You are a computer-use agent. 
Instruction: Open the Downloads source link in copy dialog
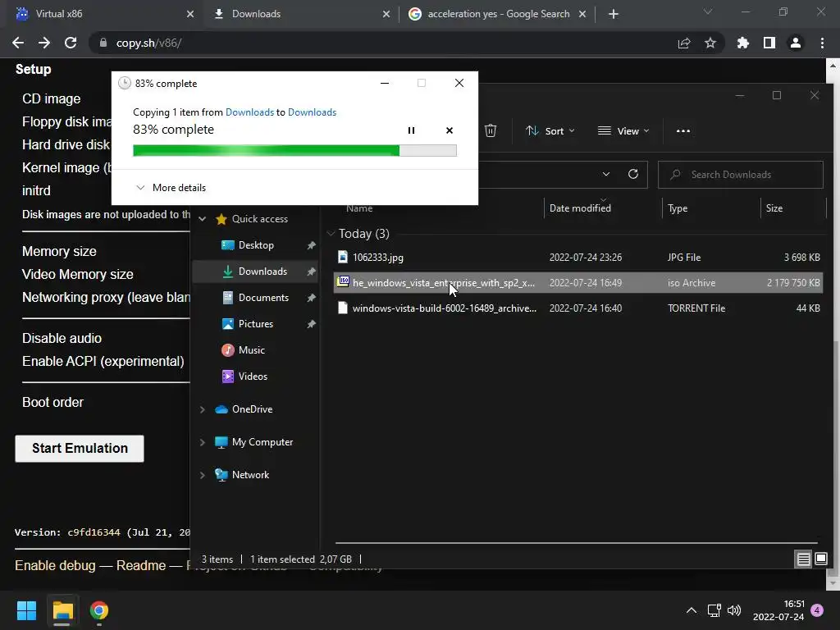click(x=249, y=112)
